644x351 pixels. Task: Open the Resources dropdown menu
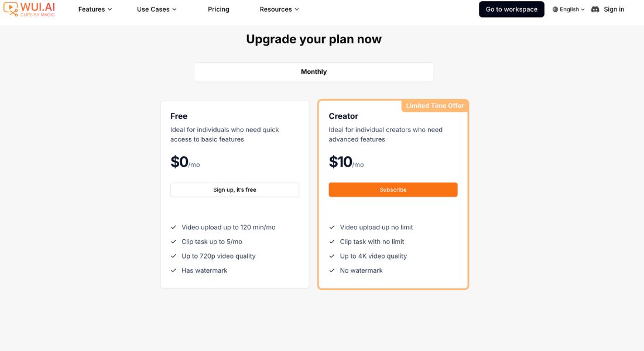click(279, 9)
